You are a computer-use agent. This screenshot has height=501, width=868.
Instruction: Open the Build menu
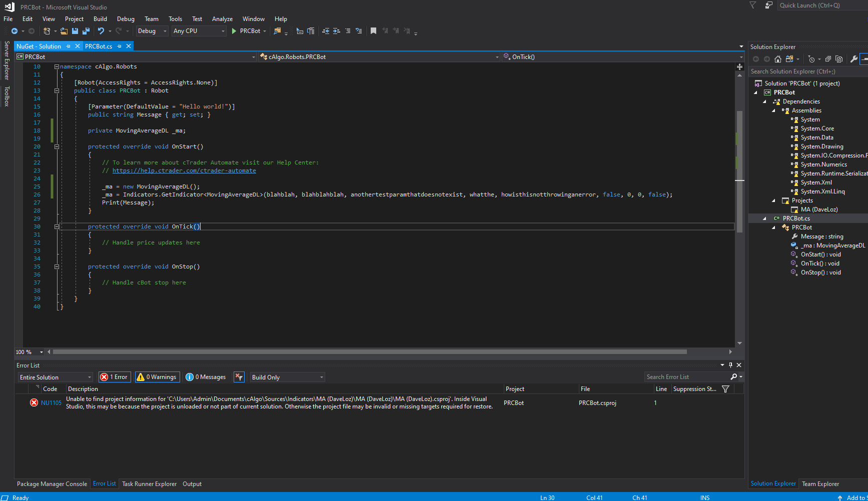point(100,19)
